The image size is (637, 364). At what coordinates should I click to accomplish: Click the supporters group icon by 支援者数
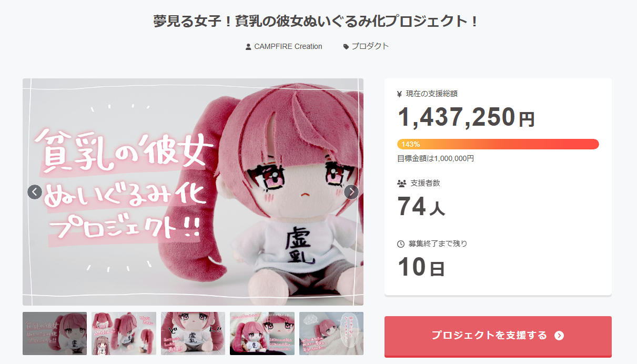point(401,184)
